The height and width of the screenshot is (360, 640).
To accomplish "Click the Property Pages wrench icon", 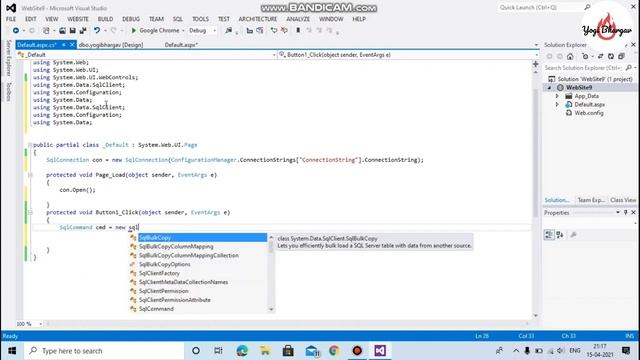I will click(573, 235).
